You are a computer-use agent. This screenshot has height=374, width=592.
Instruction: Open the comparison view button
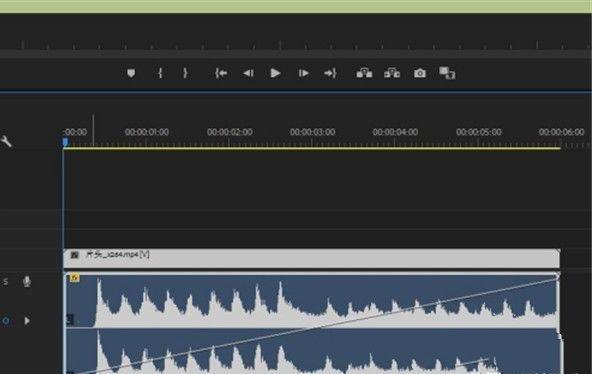[447, 73]
